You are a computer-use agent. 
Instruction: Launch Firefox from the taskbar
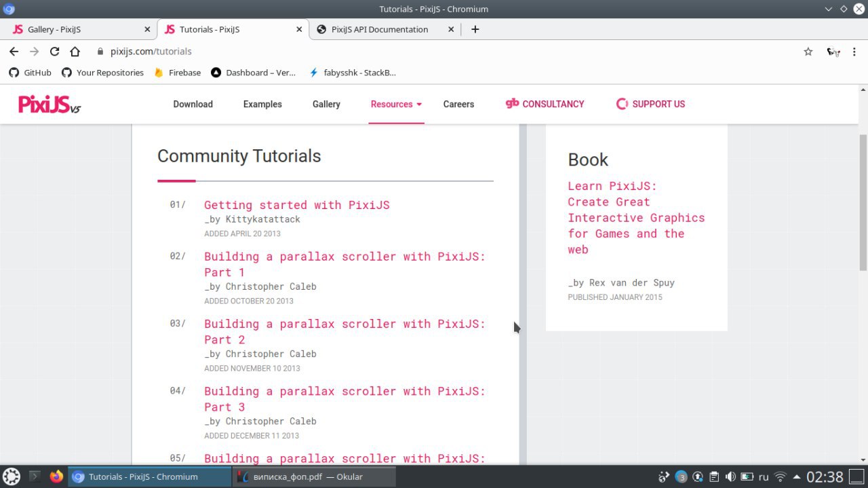56,476
